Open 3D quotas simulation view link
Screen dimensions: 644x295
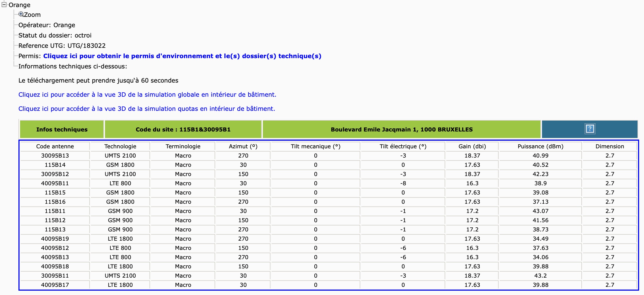click(x=146, y=109)
